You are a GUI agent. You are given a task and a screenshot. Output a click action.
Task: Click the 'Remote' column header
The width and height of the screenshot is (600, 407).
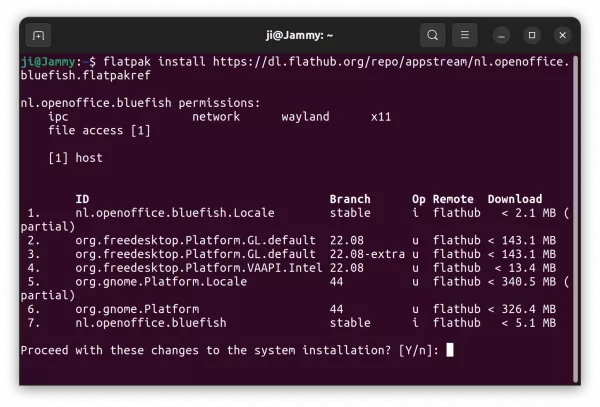pos(453,199)
